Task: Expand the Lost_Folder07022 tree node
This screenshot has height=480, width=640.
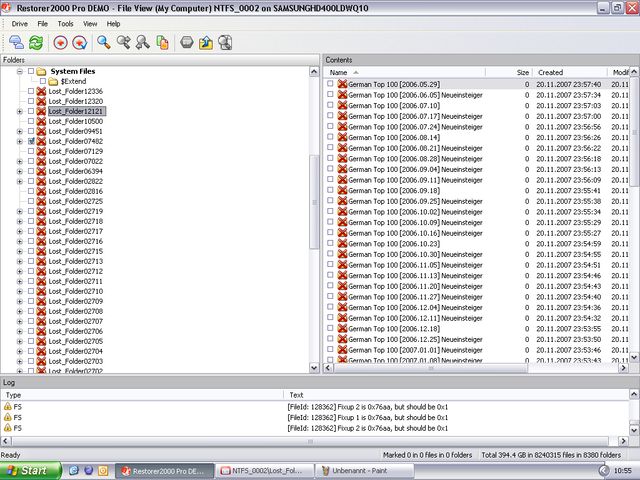Action: click(x=20, y=162)
